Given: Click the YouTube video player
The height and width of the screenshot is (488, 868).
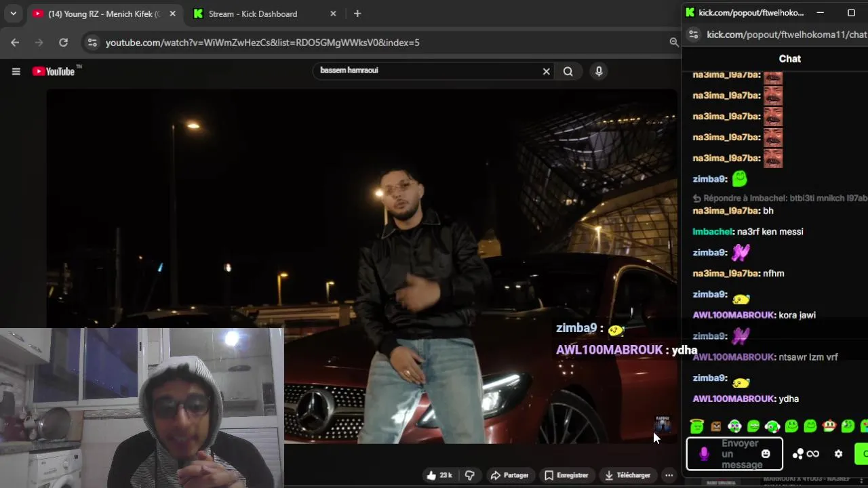Looking at the screenshot, I should [x=361, y=266].
